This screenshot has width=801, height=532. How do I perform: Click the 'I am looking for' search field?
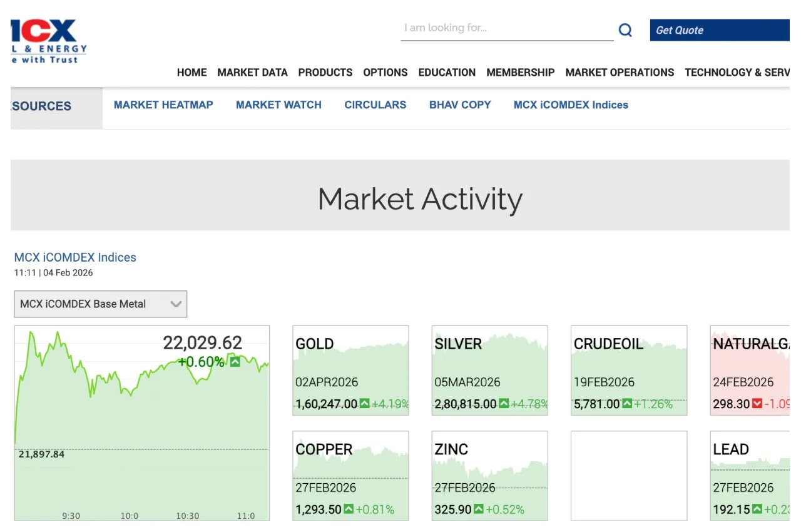[x=507, y=29]
